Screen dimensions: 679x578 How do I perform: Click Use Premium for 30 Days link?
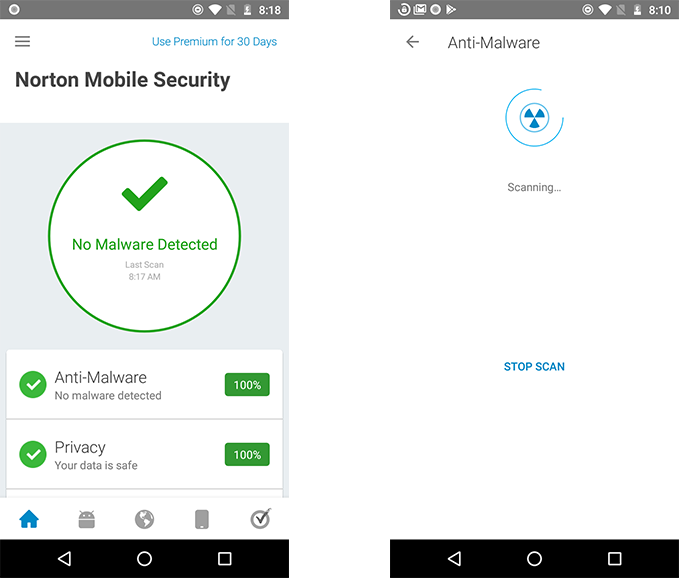point(214,42)
